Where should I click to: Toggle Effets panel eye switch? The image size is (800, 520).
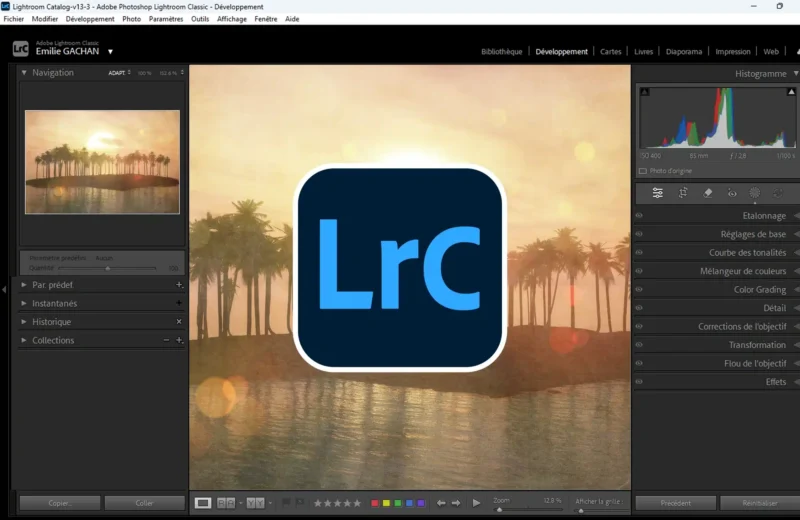pos(639,381)
